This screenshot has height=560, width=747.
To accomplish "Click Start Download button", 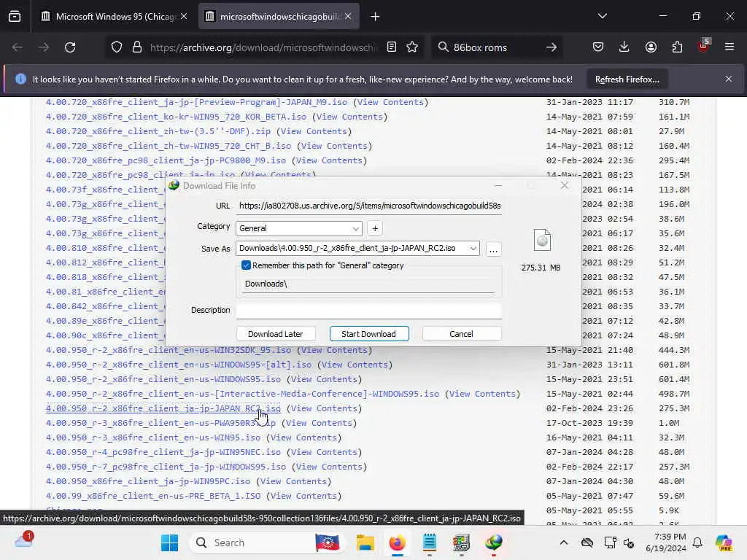I will (368, 334).
